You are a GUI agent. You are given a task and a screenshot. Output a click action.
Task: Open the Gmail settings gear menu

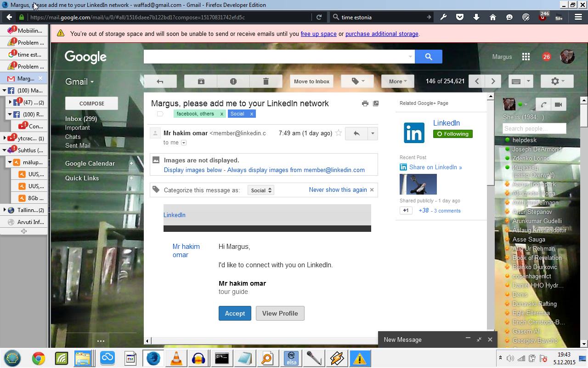(557, 81)
